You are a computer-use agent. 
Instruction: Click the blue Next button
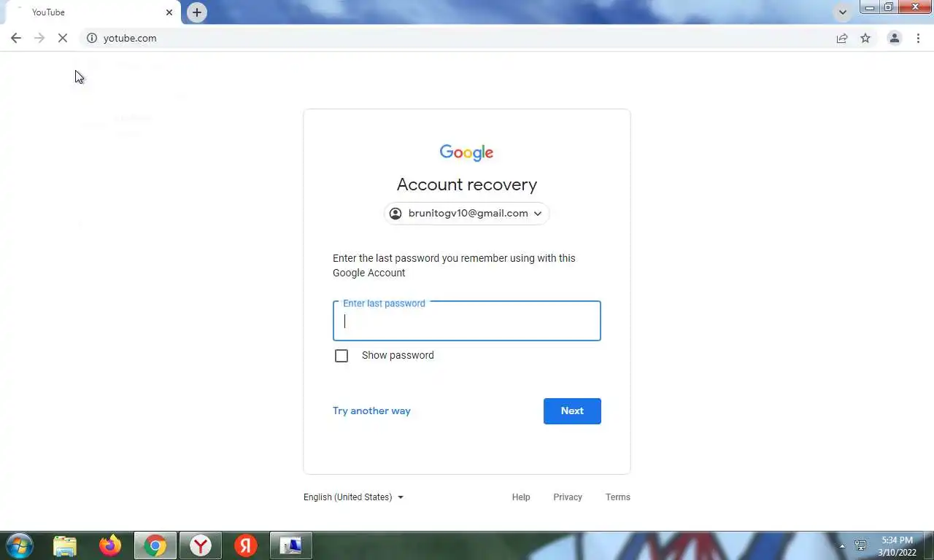572,411
